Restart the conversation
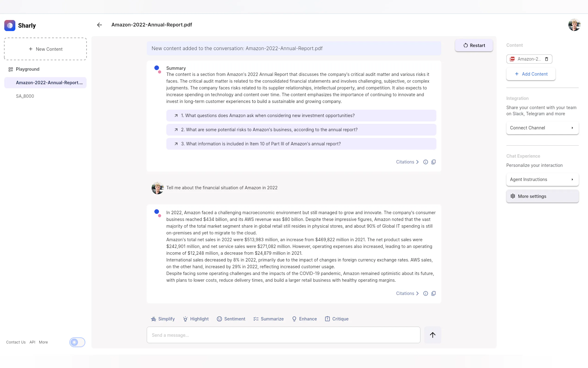This screenshot has height=368, width=588. [x=474, y=45]
